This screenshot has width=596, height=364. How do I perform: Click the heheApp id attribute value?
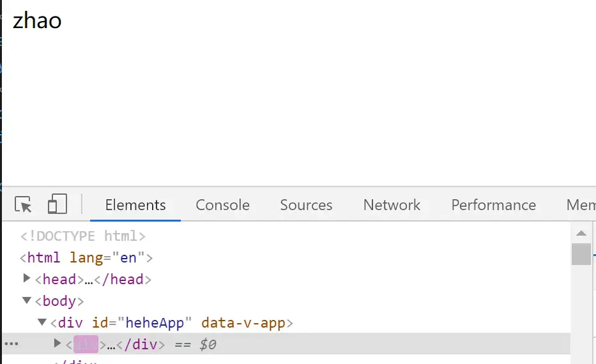point(155,322)
